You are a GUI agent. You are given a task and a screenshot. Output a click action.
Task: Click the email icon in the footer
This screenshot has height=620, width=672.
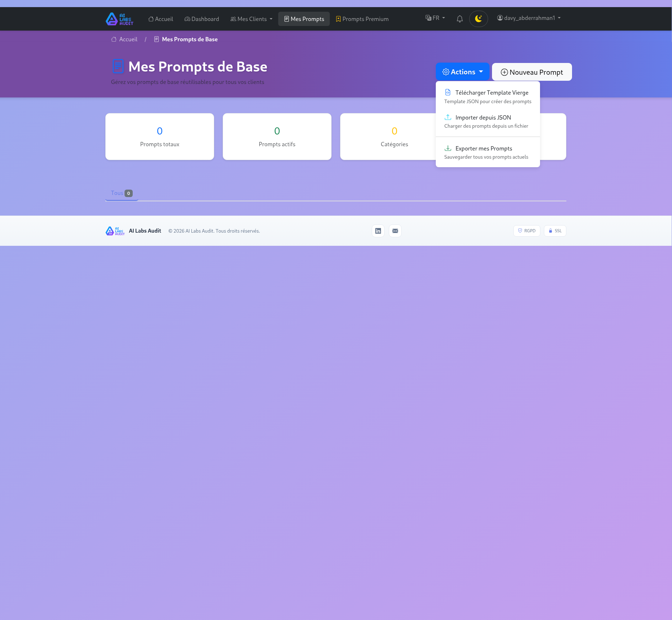(395, 230)
